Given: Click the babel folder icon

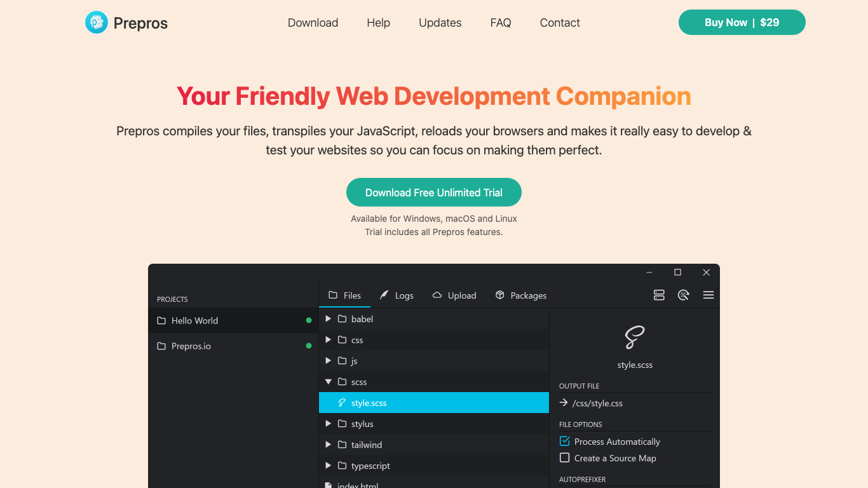Looking at the screenshot, I should point(342,318).
